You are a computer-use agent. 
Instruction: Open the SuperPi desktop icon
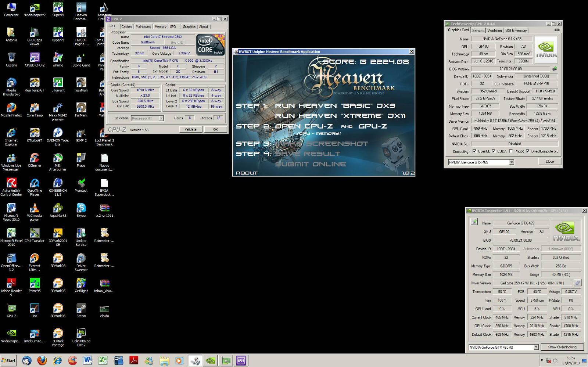[58, 10]
